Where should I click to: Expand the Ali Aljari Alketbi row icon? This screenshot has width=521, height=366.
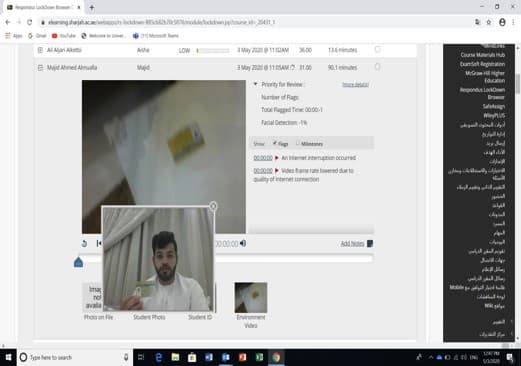pos(40,50)
